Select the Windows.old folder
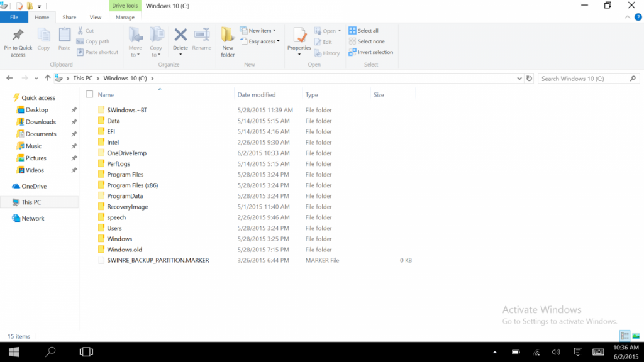This screenshot has width=644, height=362. tap(125, 250)
